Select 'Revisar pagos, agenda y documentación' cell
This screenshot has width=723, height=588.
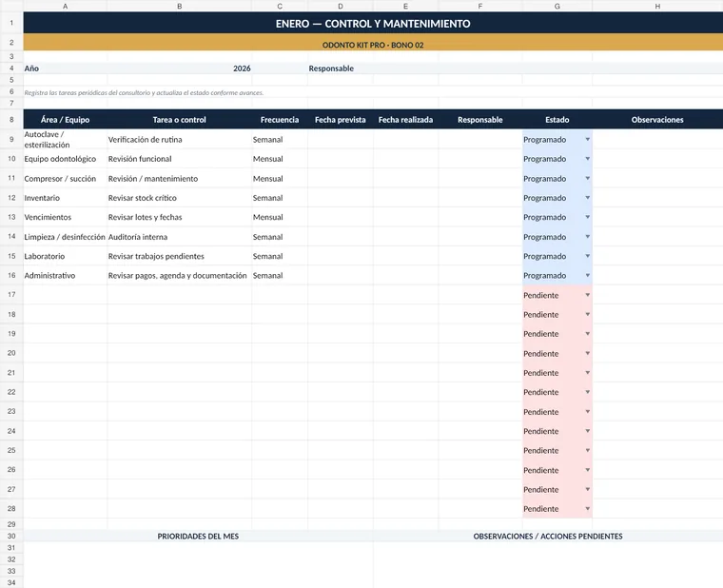[x=180, y=275]
